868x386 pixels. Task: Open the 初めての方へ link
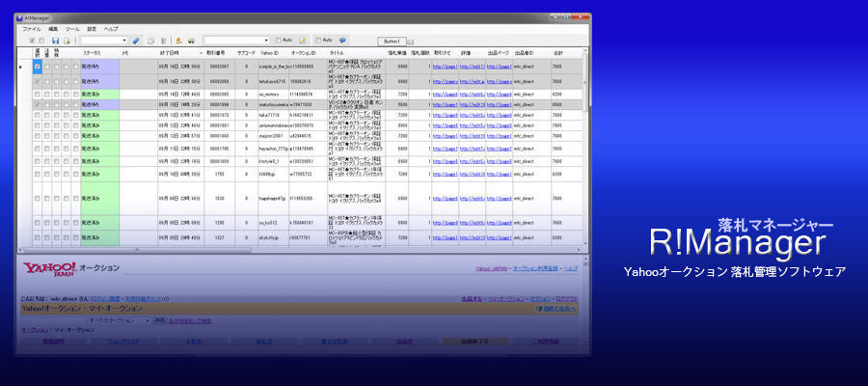tap(559, 309)
